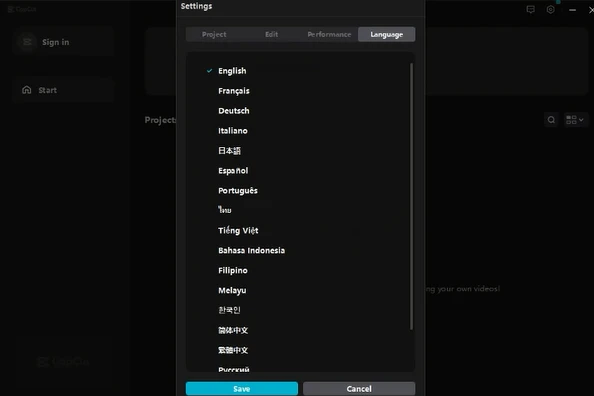Screen dimensions: 594x396
Task: Open the Edit settings tab
Action: point(271,34)
